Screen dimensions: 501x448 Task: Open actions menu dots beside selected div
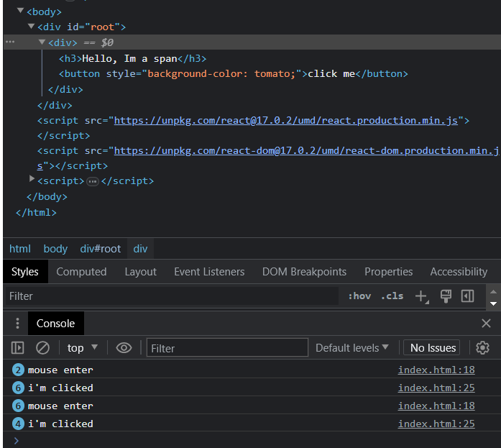[x=10, y=42]
